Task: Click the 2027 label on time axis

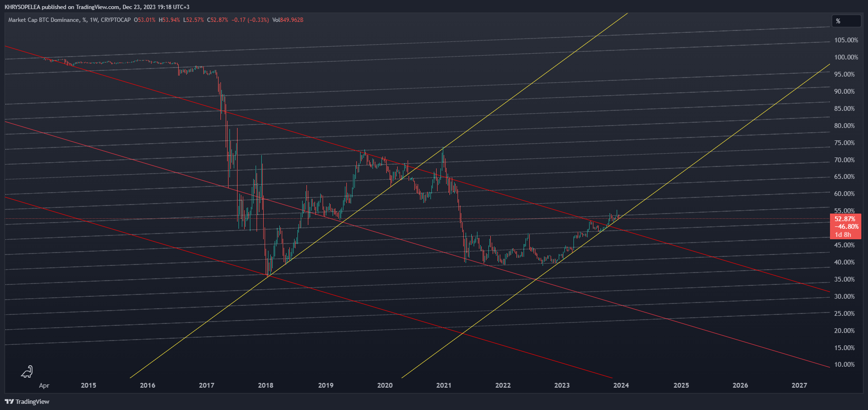Action: (799, 385)
